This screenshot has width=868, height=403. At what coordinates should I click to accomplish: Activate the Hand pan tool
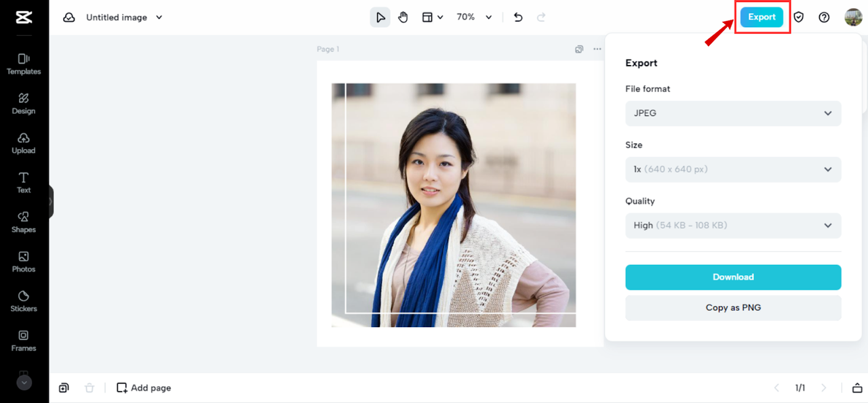tap(403, 18)
